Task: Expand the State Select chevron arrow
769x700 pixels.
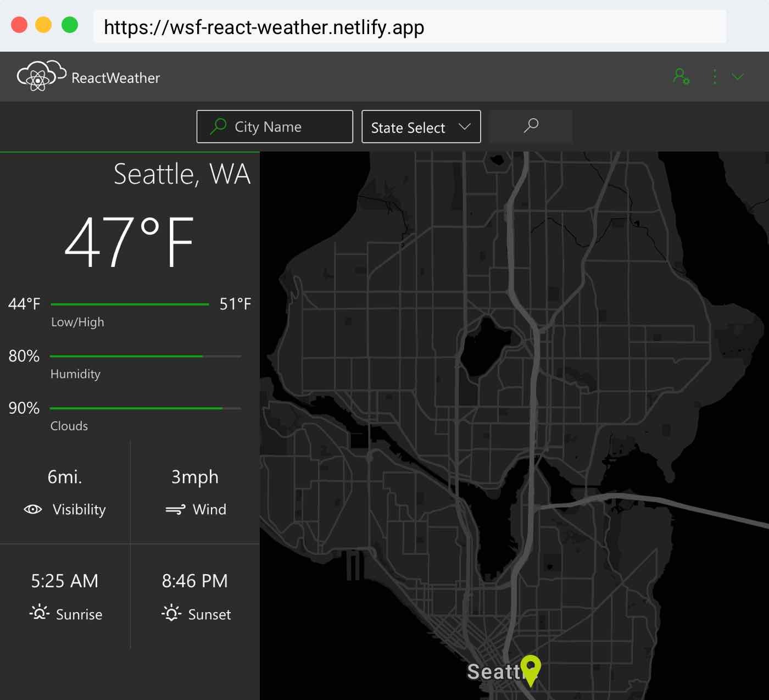Action: tap(464, 126)
